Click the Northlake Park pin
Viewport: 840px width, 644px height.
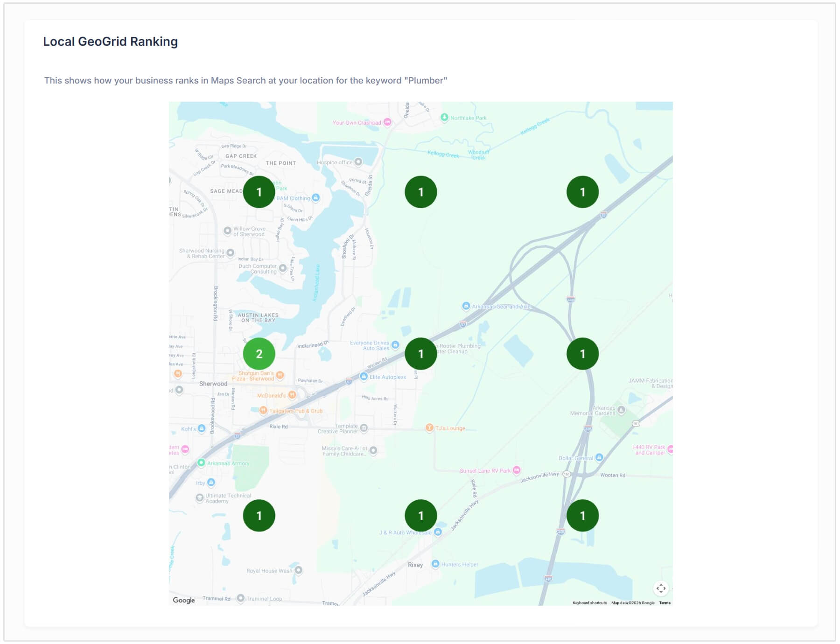point(444,118)
